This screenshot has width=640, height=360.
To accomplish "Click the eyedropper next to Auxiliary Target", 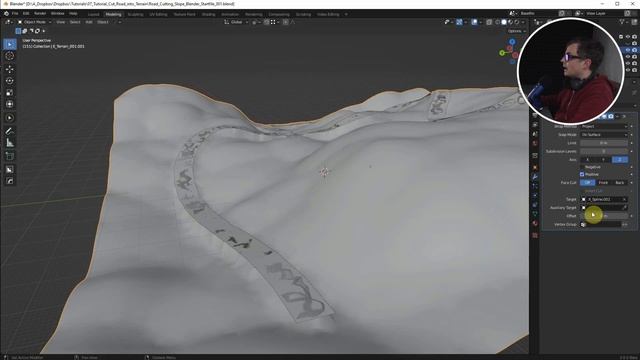I will [624, 207].
